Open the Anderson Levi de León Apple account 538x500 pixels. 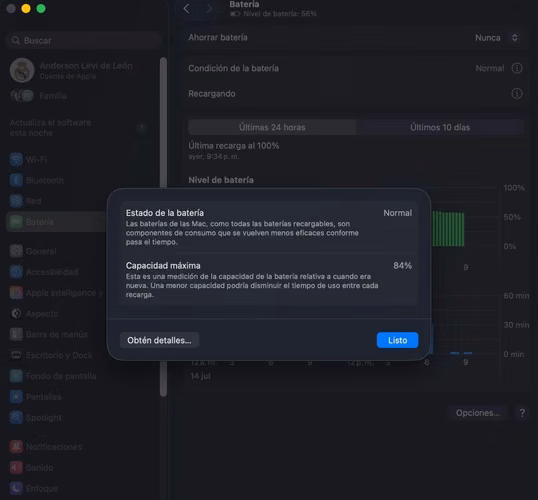(71, 70)
